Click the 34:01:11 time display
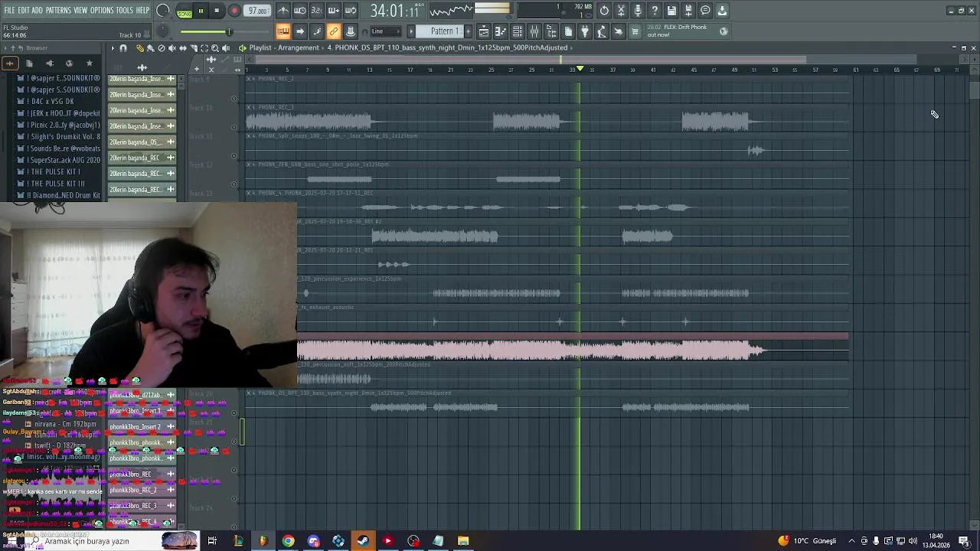The height and width of the screenshot is (551, 980). [394, 11]
